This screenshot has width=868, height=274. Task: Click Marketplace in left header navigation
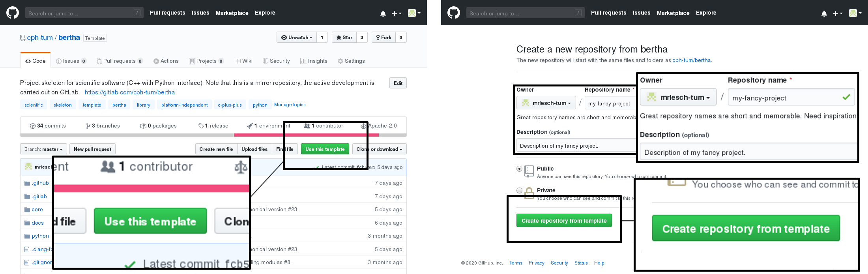click(x=232, y=13)
